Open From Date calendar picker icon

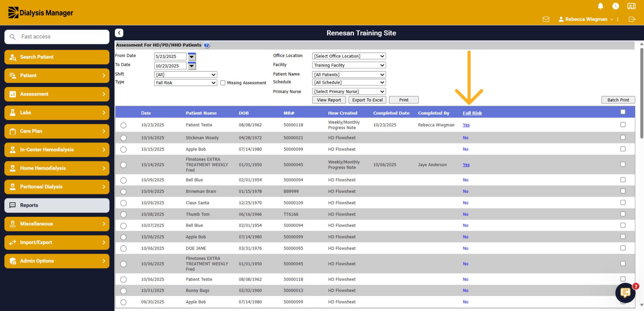192,56
